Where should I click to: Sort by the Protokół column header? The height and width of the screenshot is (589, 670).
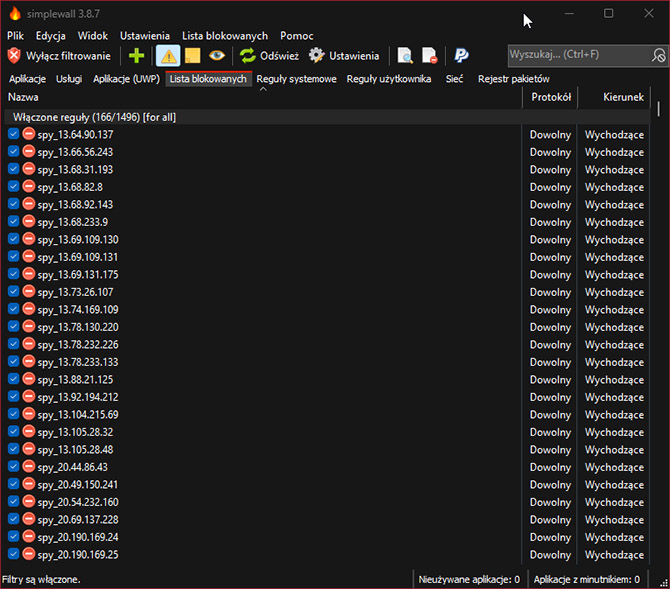pos(550,97)
